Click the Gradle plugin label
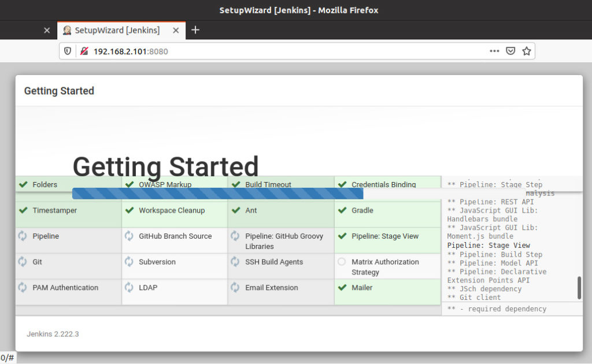Image resolution: width=592 pixels, height=364 pixels. click(x=362, y=210)
